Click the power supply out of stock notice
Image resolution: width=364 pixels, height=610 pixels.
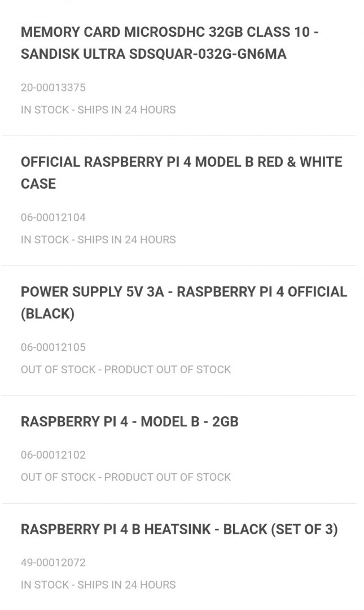pos(126,369)
